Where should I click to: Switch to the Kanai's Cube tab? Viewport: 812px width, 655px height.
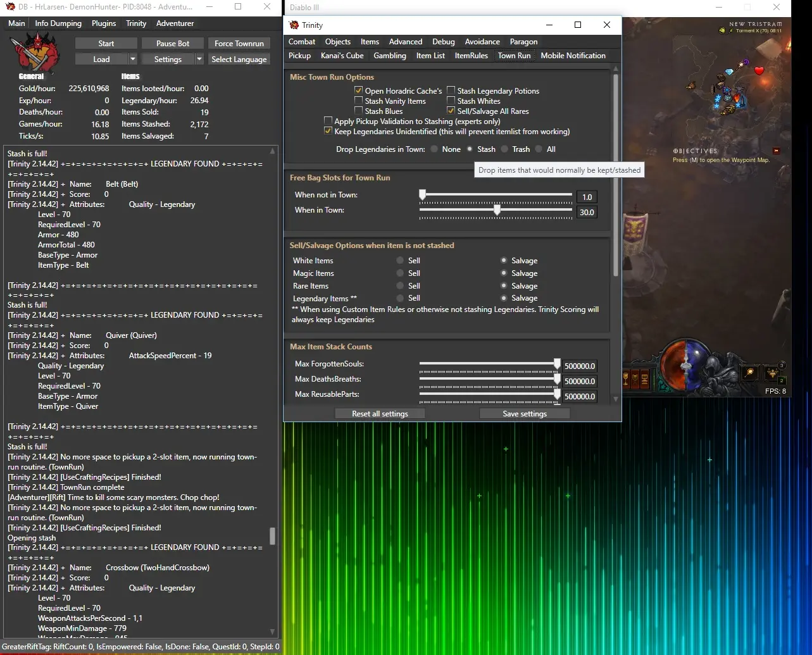click(x=342, y=56)
